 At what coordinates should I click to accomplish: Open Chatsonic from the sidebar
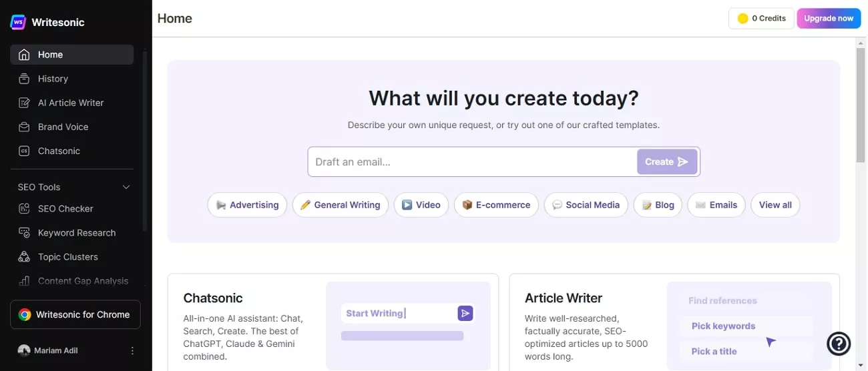point(59,151)
